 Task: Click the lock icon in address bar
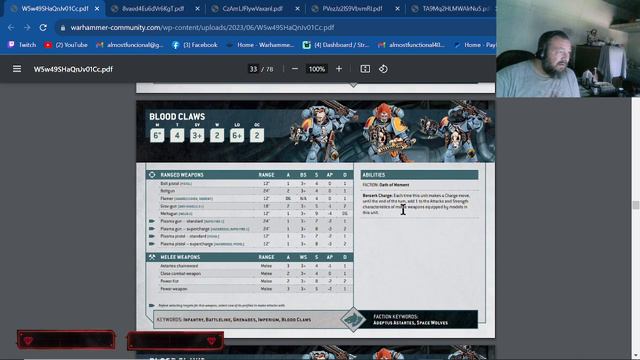(x=62, y=28)
